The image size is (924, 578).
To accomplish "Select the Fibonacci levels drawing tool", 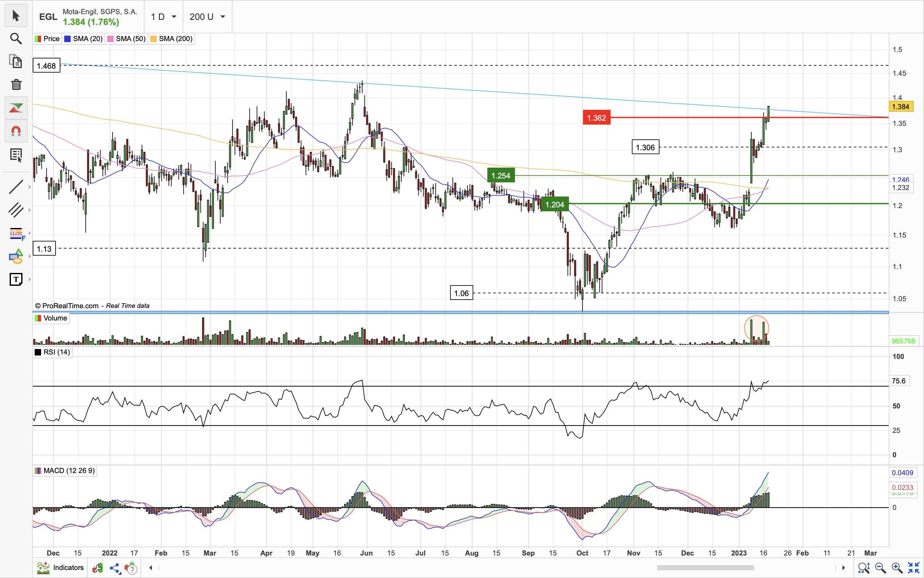I will tap(16, 233).
